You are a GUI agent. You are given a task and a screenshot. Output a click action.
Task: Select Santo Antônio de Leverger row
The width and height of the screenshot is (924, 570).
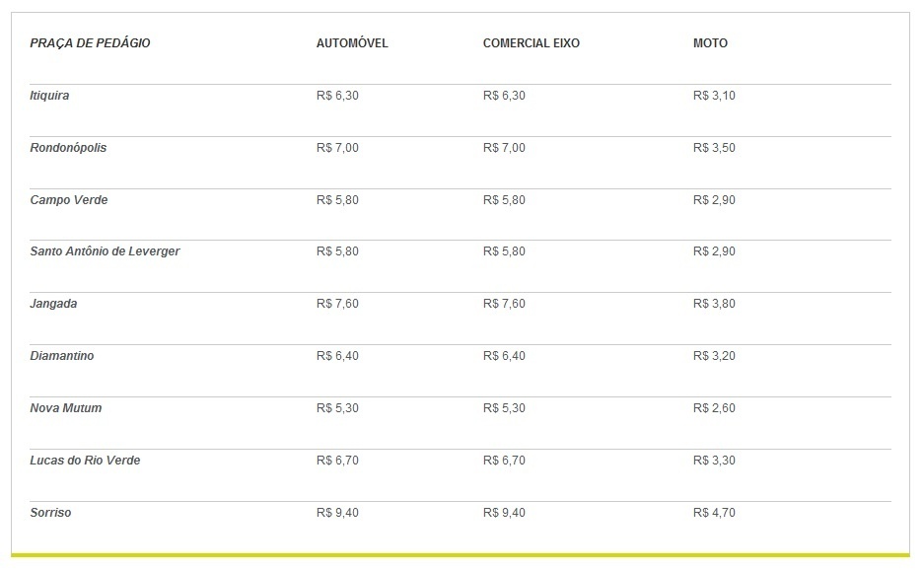pos(461,266)
